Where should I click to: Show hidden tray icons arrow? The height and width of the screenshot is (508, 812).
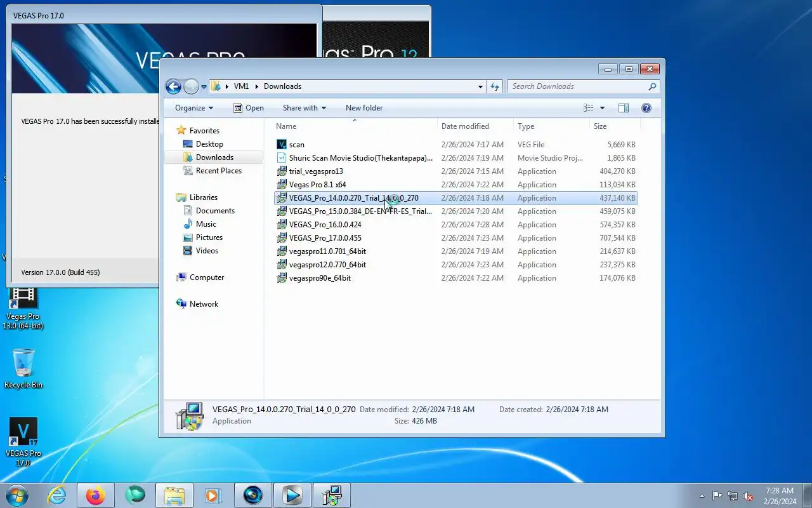[702, 496]
